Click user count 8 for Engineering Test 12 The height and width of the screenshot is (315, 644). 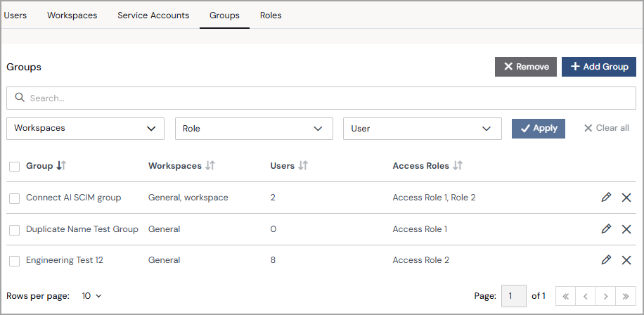pyautogui.click(x=273, y=260)
